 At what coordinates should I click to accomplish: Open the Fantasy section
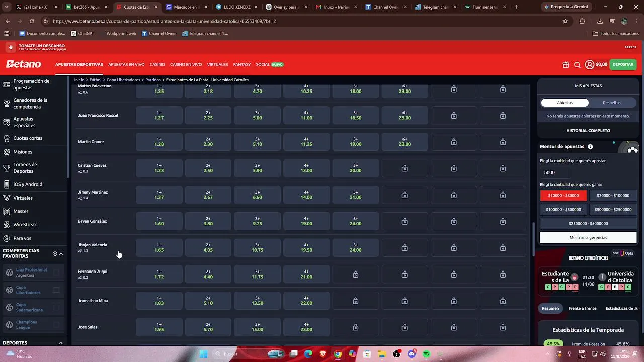(x=242, y=65)
